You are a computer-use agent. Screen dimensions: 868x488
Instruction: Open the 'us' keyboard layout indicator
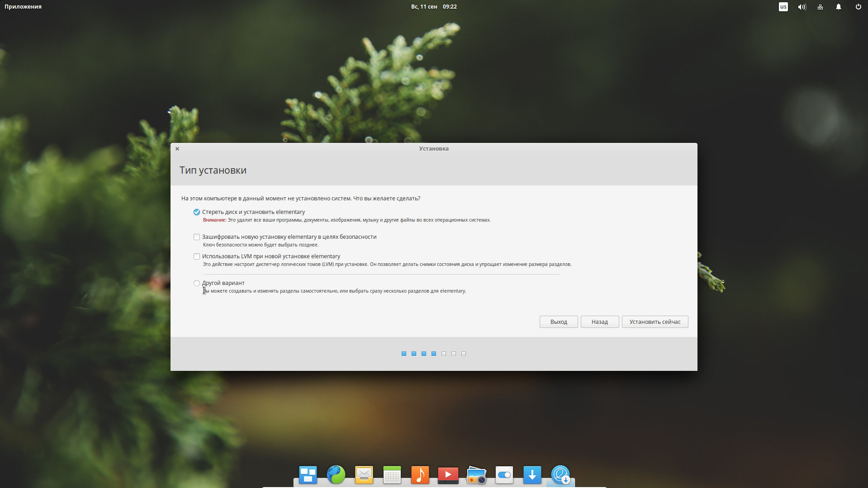click(x=783, y=7)
